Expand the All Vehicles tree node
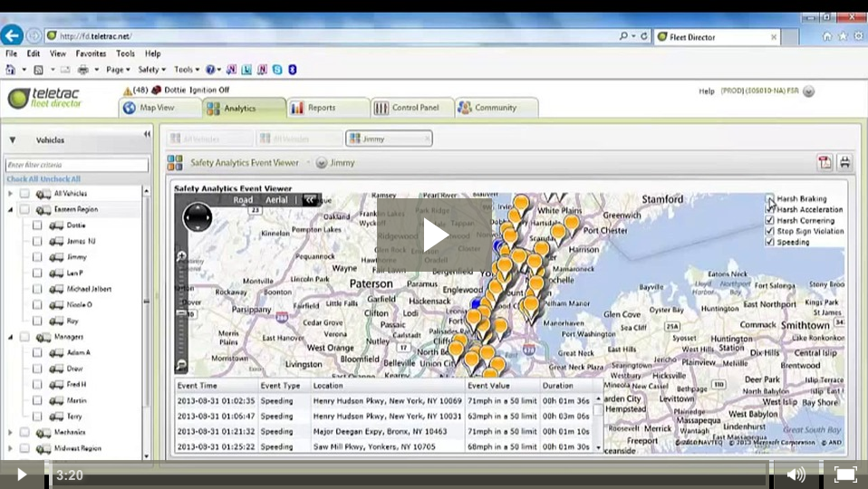This screenshot has height=489, width=868. pyautogui.click(x=10, y=194)
